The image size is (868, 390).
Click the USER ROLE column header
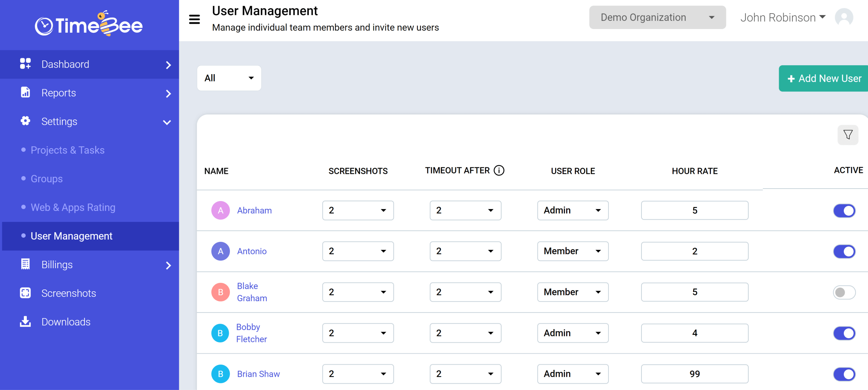573,171
